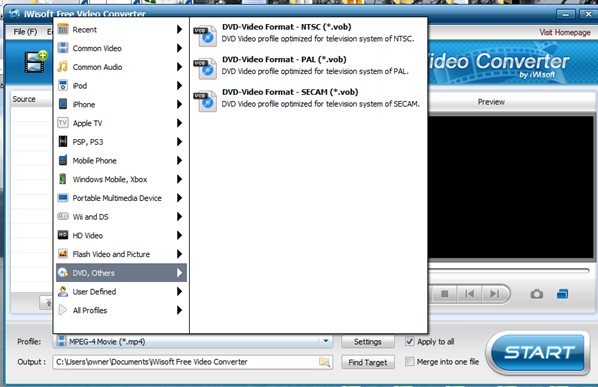Enable the Merge into one file checkbox
598x387 pixels.
click(410, 361)
